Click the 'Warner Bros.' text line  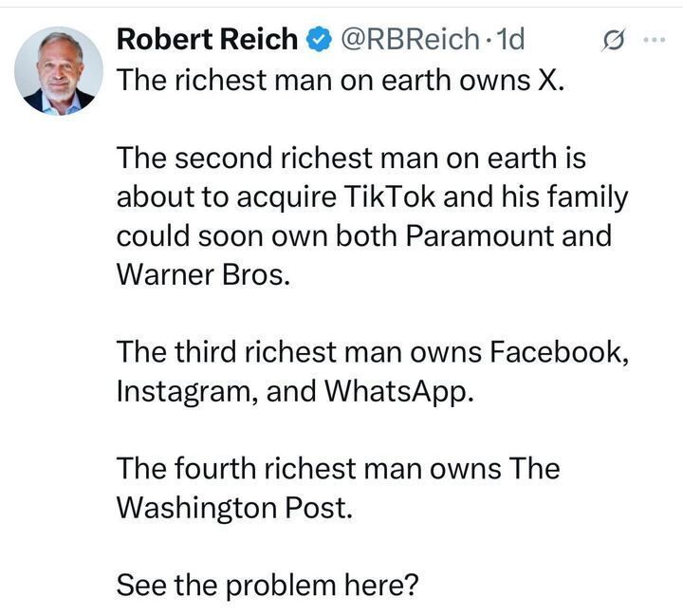tap(199, 274)
